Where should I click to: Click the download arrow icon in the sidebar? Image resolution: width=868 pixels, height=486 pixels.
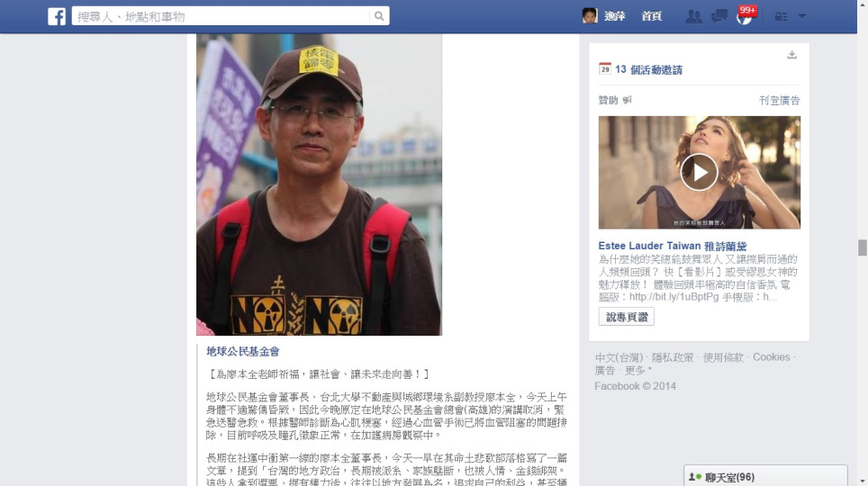(792, 55)
